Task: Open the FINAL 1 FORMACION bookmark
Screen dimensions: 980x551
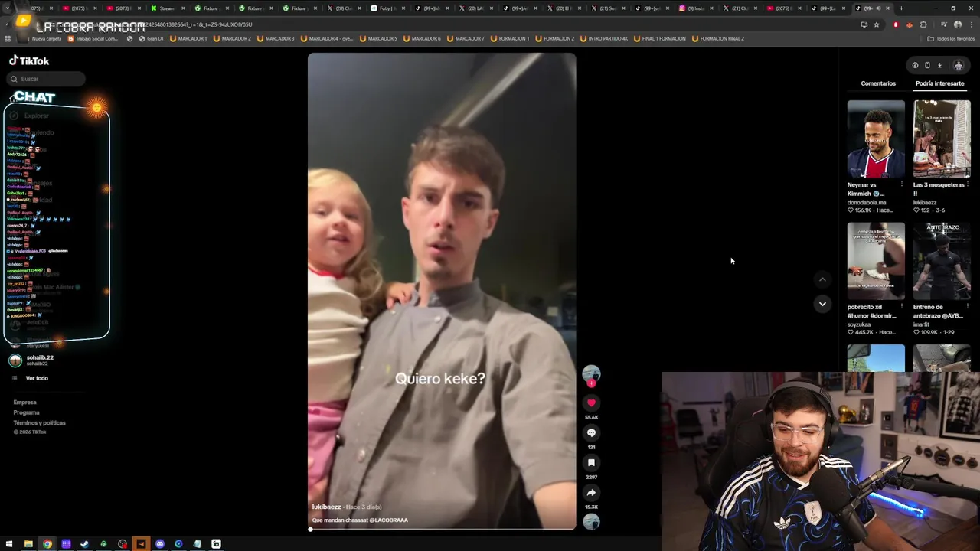Action: pyautogui.click(x=659, y=38)
